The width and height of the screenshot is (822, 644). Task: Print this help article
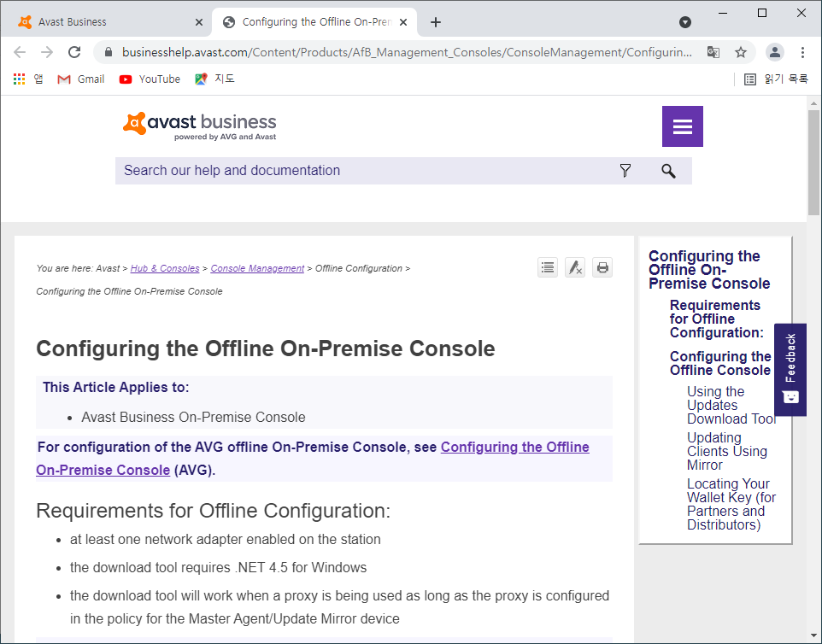[602, 268]
